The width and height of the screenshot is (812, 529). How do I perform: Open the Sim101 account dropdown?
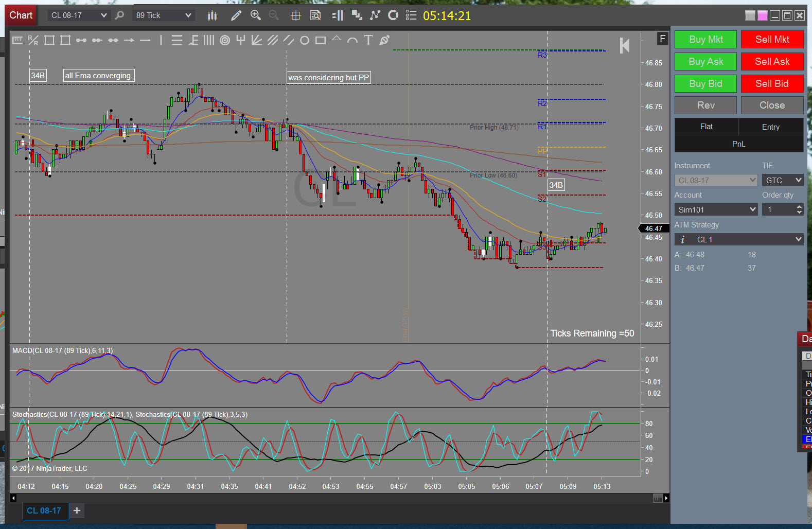click(716, 209)
